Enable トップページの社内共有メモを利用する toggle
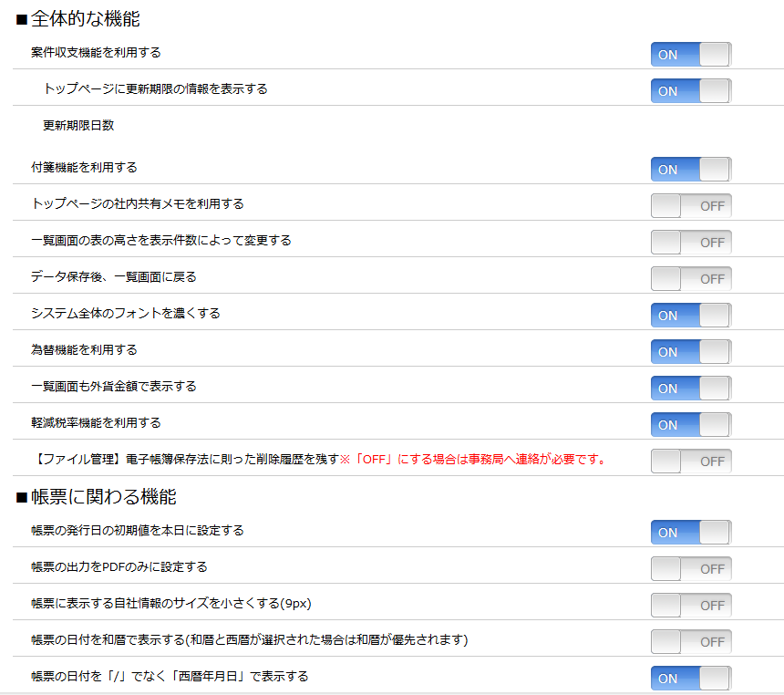This screenshot has width=784, height=695. [690, 206]
